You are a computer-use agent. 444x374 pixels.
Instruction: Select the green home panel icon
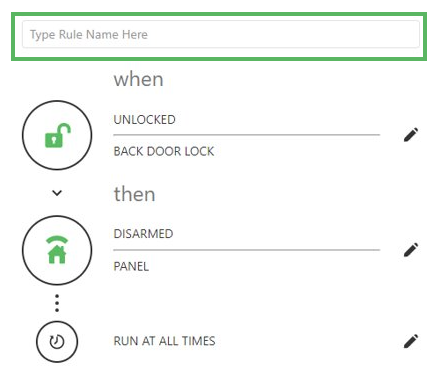(57, 250)
